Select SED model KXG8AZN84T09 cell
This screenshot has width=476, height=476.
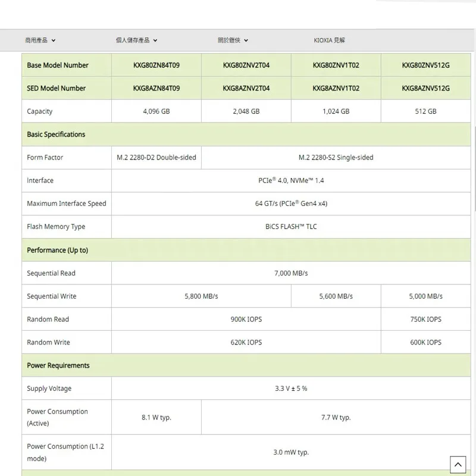click(156, 88)
